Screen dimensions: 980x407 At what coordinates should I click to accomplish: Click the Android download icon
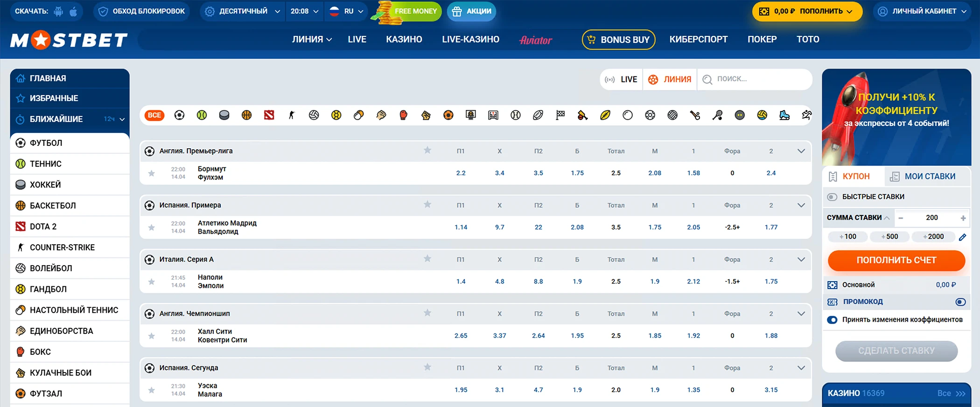(x=58, y=11)
